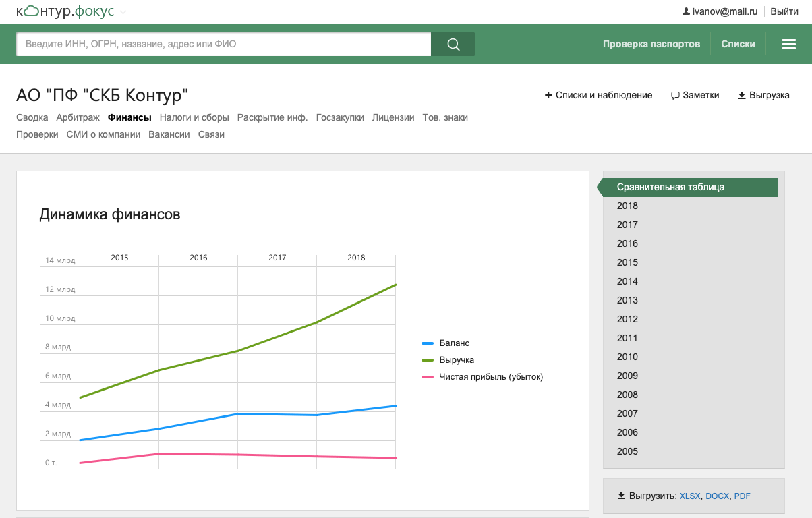Open the Связи tab

click(211, 134)
